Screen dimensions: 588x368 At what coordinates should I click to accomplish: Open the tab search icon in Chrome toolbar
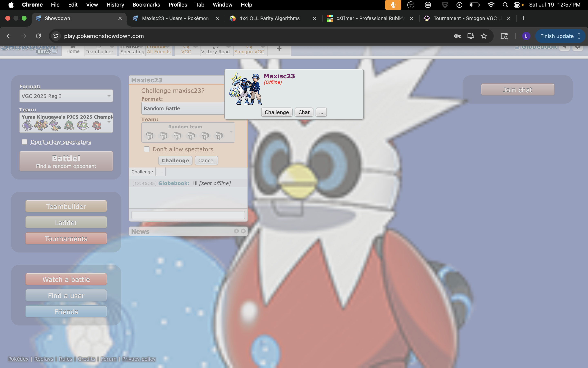point(504,36)
